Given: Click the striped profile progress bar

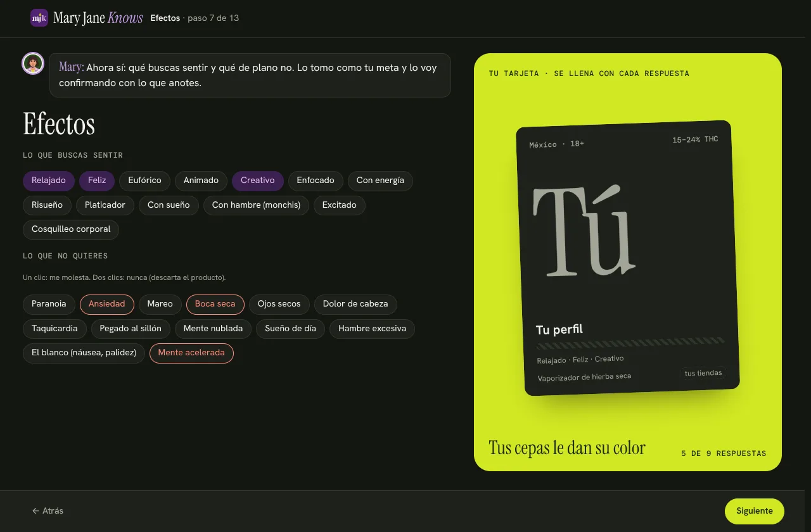Looking at the screenshot, I should [x=630, y=343].
